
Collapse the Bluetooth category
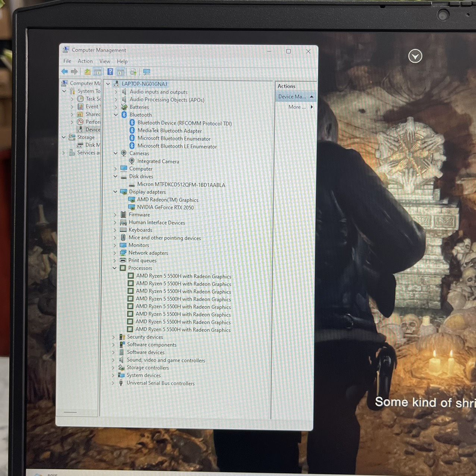click(116, 115)
